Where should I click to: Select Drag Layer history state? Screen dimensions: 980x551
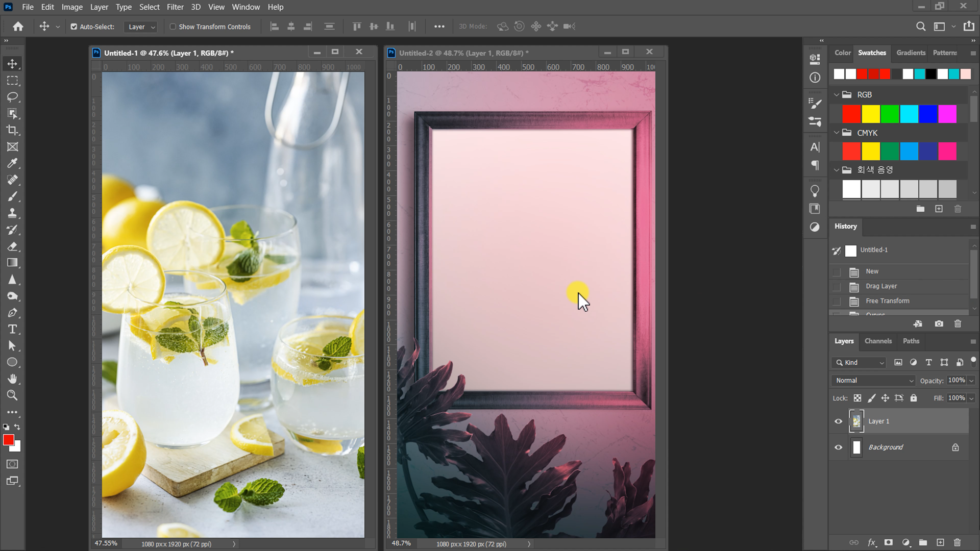pyautogui.click(x=881, y=286)
